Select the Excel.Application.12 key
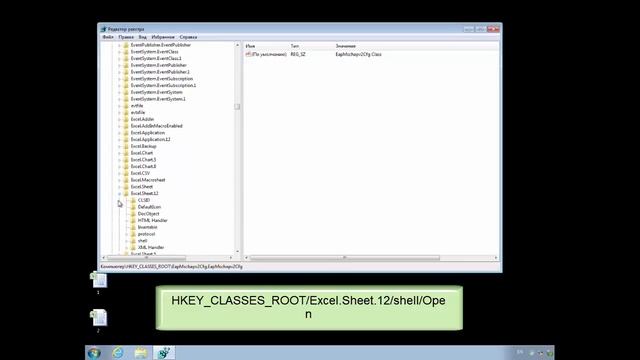 [150, 140]
